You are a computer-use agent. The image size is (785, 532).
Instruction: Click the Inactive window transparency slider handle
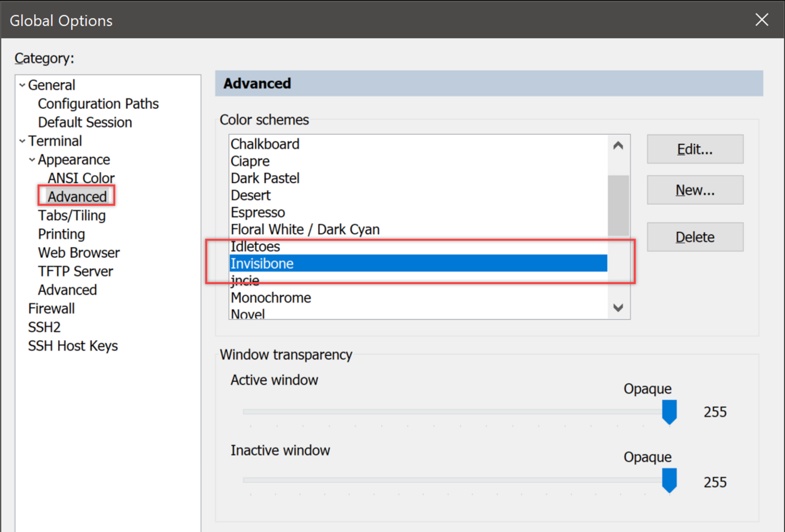tap(669, 480)
